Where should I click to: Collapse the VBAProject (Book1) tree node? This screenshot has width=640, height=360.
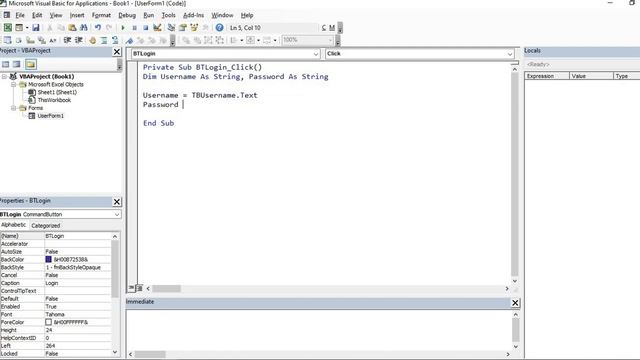pyautogui.click(x=4, y=76)
